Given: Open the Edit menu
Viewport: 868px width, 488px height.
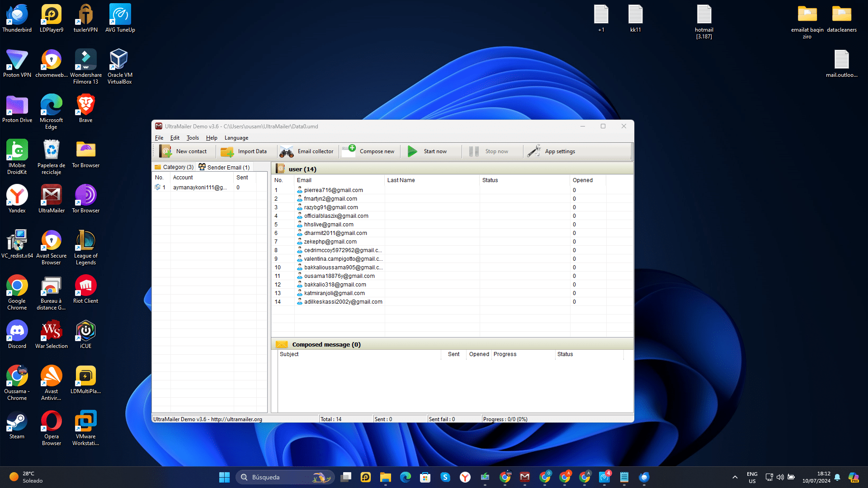Looking at the screenshot, I should click(175, 138).
